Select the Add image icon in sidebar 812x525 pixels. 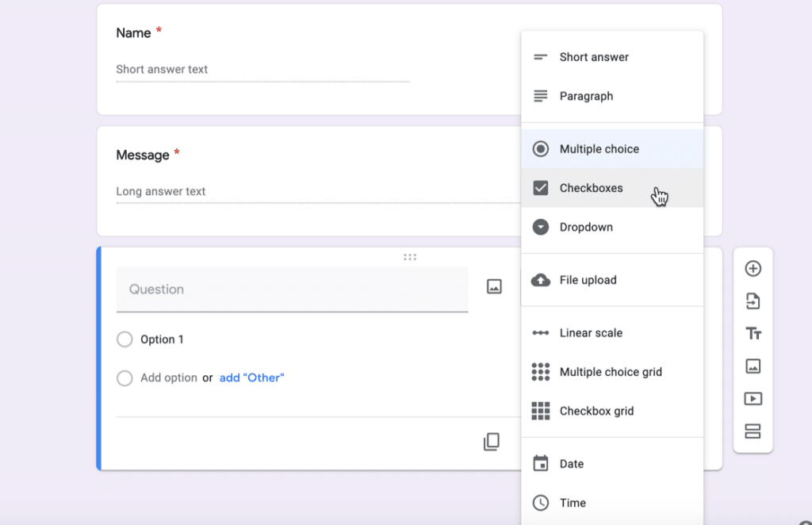pyautogui.click(x=753, y=366)
